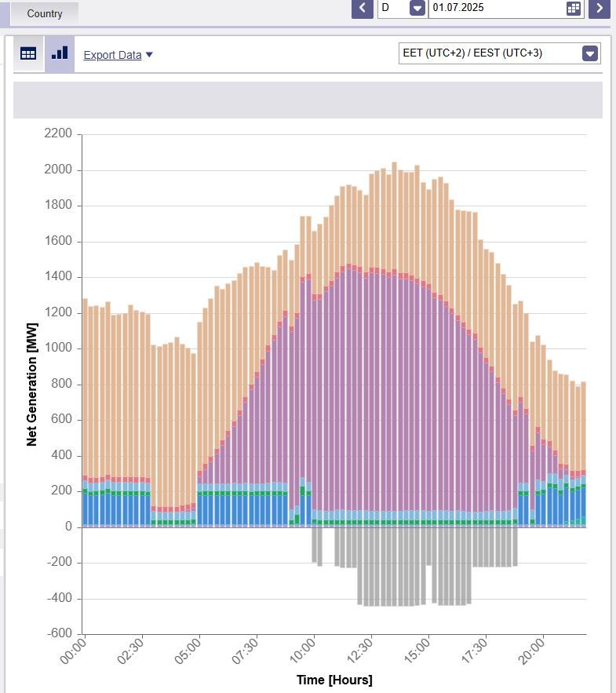Click the Time [Hours] axis title
The width and height of the screenshot is (616, 693).
[334, 680]
